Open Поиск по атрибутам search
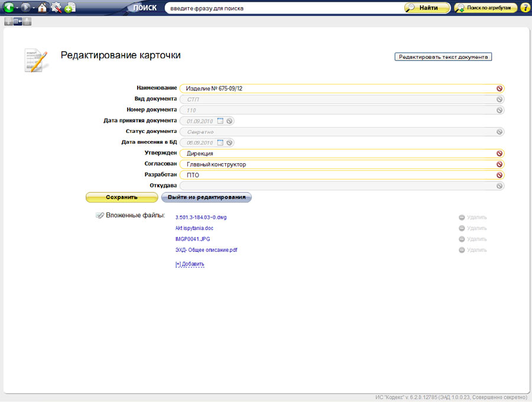This screenshot has height=402, width=532. point(486,8)
